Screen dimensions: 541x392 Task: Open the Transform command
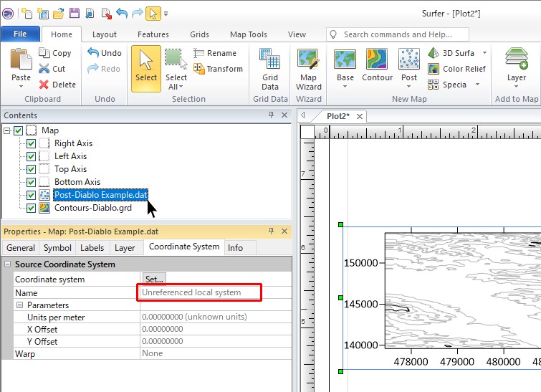218,69
